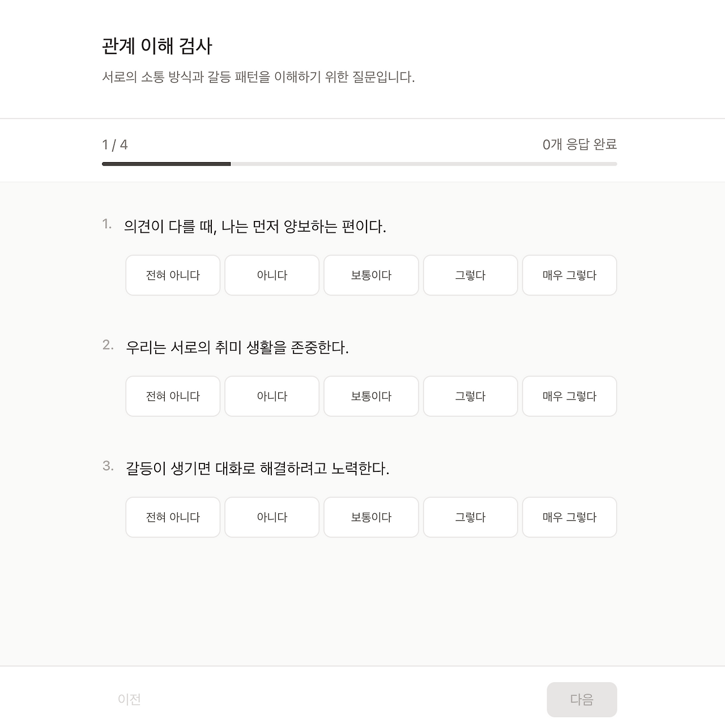This screenshot has width=725, height=728.
Task: Select '그렇다' for the hobby question
Action: 470,396
